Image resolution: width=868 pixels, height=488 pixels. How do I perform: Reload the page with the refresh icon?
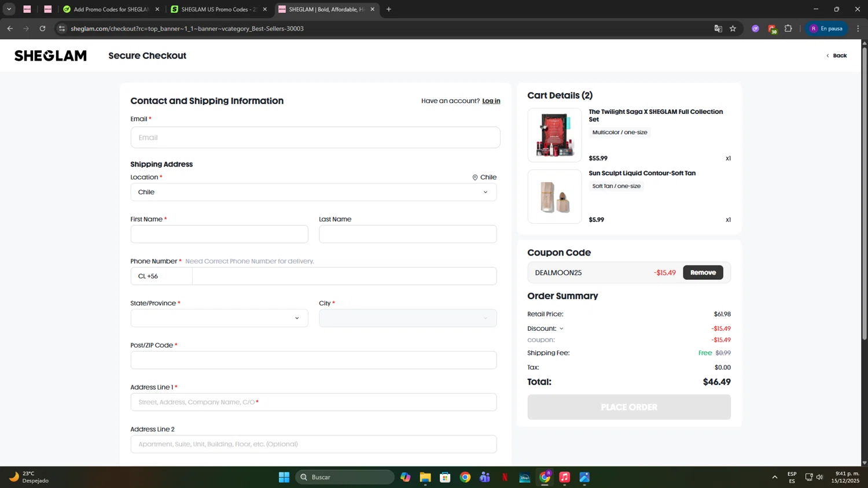(42, 28)
